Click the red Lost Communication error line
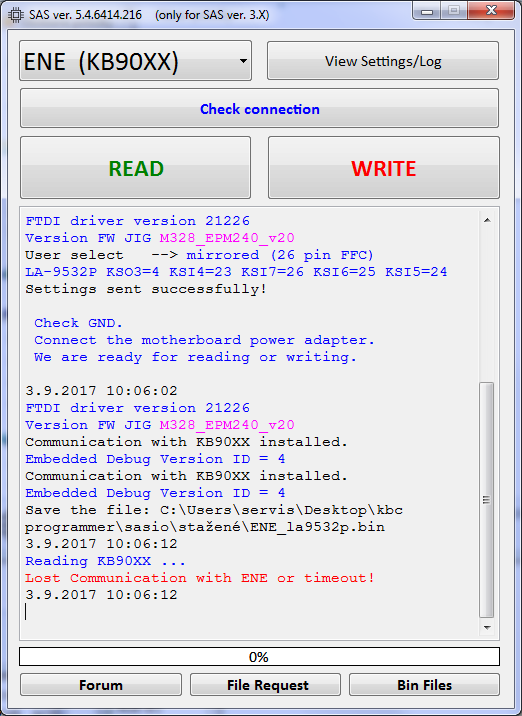Image resolution: width=522 pixels, height=716 pixels. pos(200,578)
